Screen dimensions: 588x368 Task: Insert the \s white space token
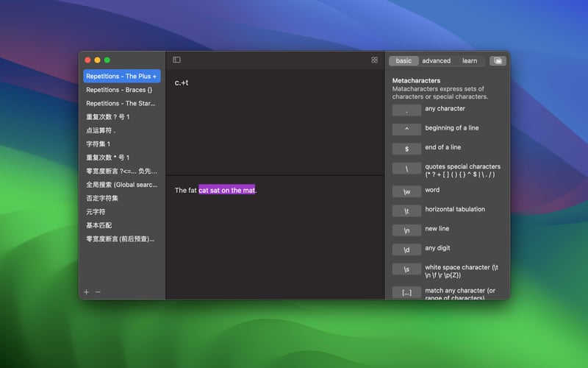pyautogui.click(x=406, y=269)
